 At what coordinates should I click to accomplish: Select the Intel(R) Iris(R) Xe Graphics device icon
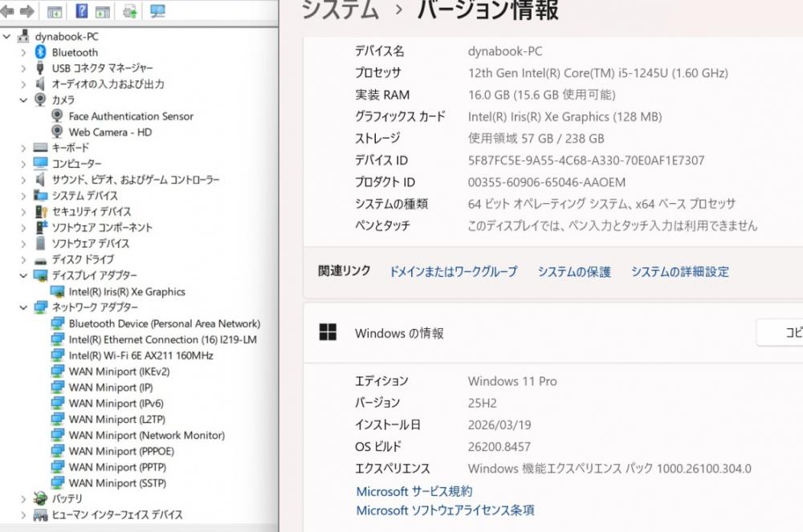click(57, 291)
